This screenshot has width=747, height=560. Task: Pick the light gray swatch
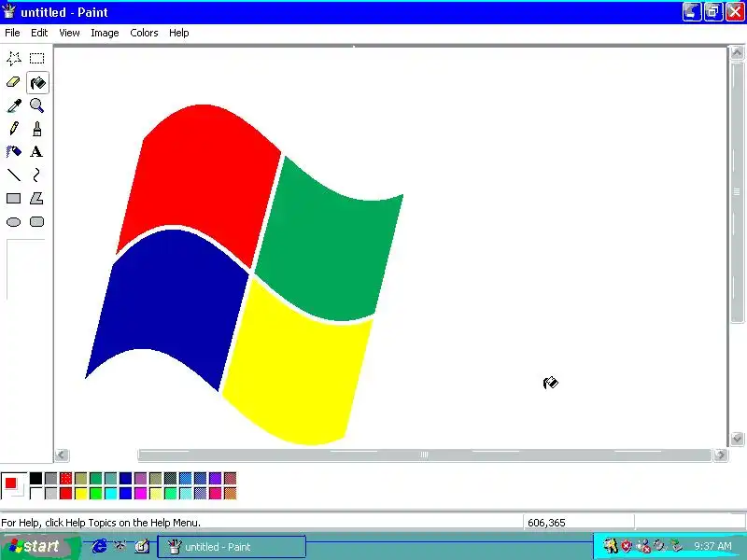coord(51,493)
